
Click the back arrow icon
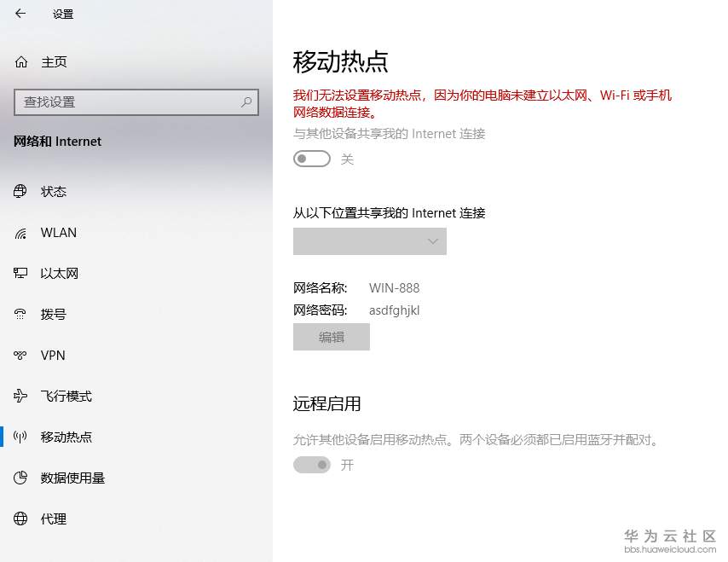coord(20,14)
